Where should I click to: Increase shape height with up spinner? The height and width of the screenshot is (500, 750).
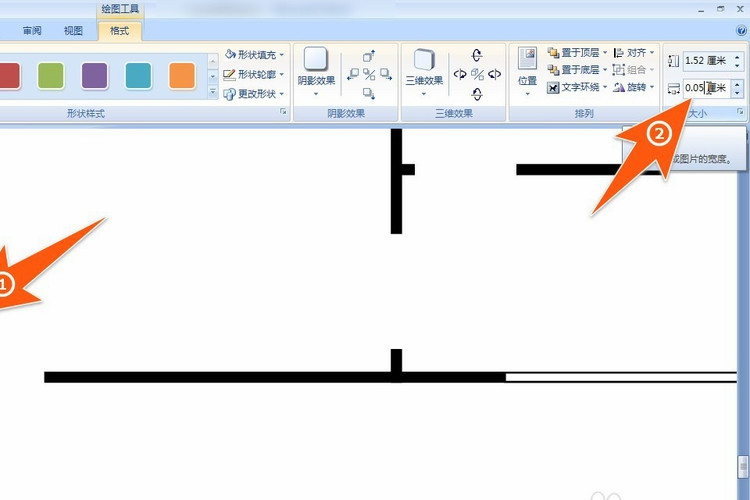coord(737,56)
